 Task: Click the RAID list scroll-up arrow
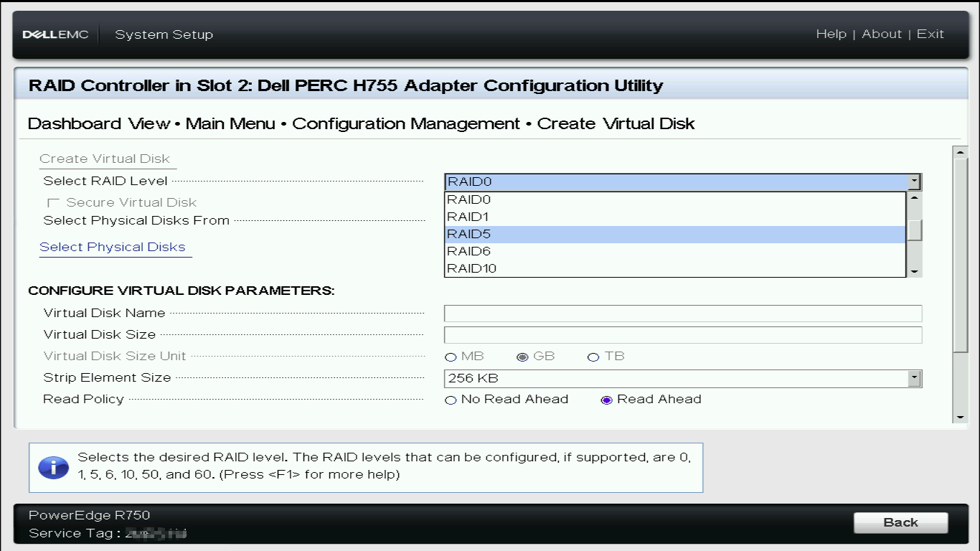pyautogui.click(x=914, y=198)
